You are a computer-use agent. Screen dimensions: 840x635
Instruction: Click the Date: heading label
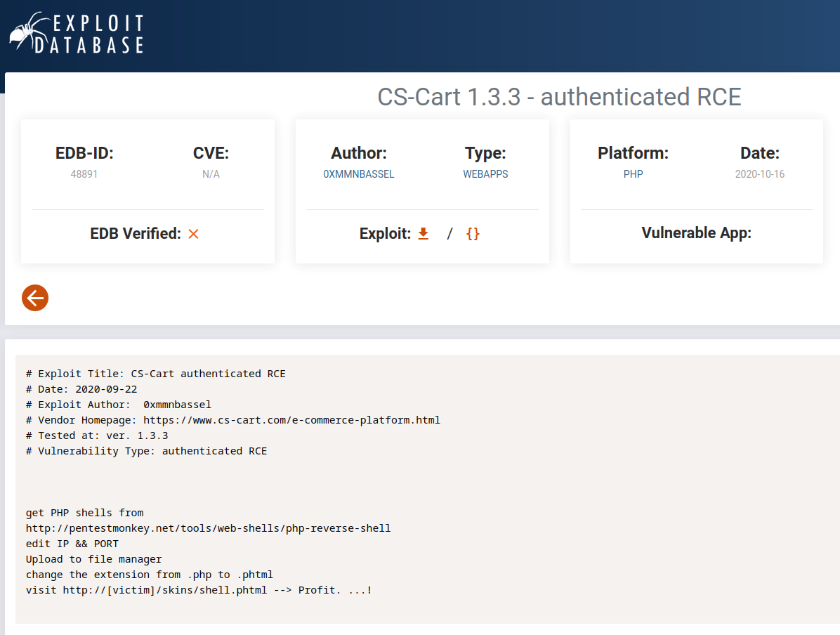(x=760, y=152)
